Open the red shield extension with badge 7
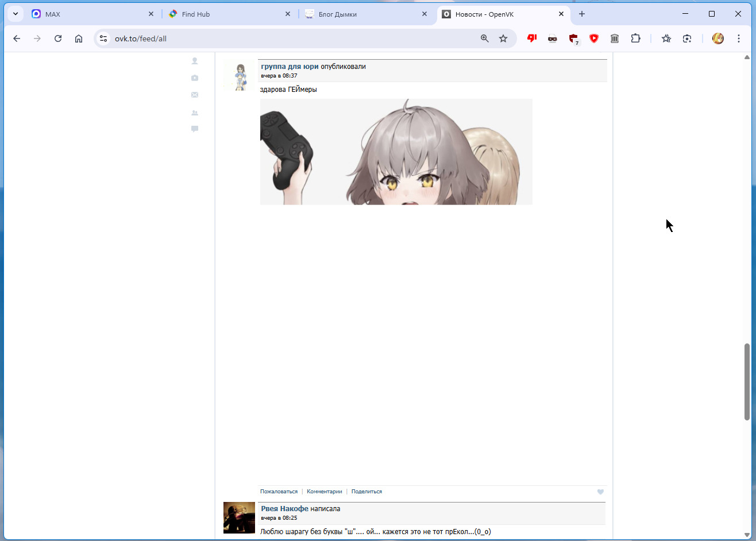The width and height of the screenshot is (756, 541). [573, 38]
